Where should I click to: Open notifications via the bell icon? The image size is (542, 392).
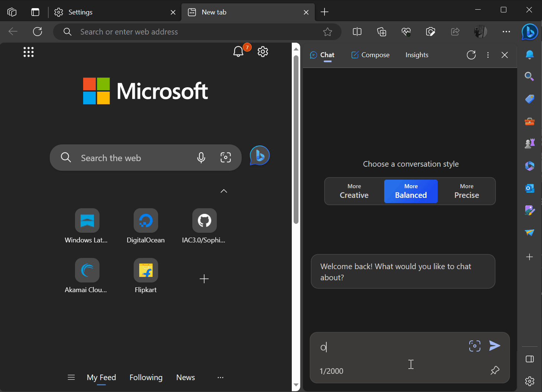pyautogui.click(x=238, y=52)
